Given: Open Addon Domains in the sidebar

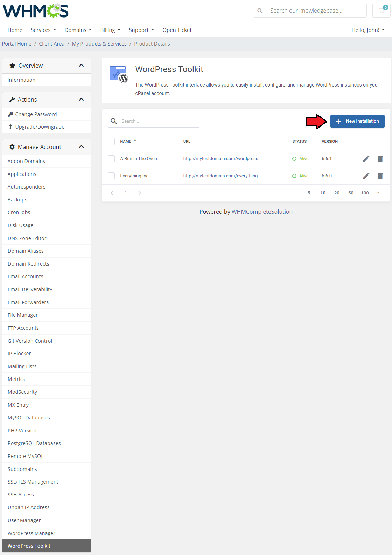Looking at the screenshot, I should point(47,161).
